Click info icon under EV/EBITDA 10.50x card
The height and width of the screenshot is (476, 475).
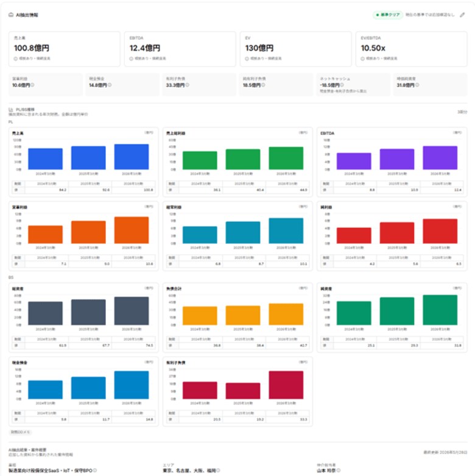[362, 59]
